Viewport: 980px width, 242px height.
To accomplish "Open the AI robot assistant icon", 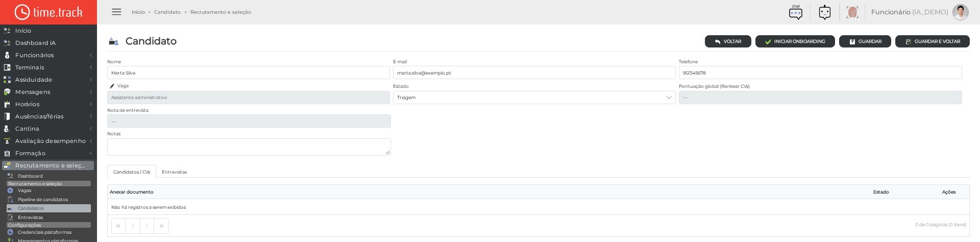I will 825,12.
